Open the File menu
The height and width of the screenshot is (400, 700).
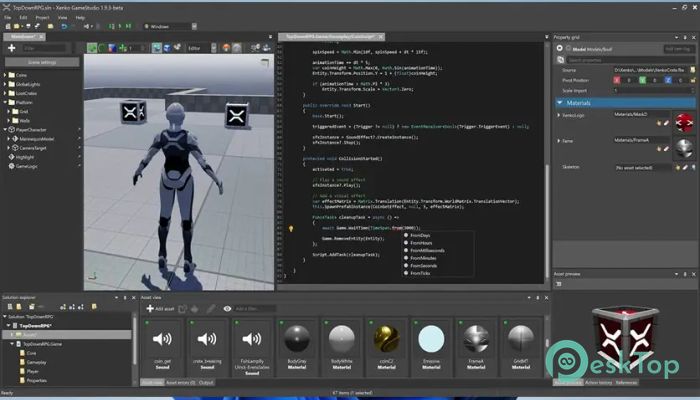[x=8, y=18]
